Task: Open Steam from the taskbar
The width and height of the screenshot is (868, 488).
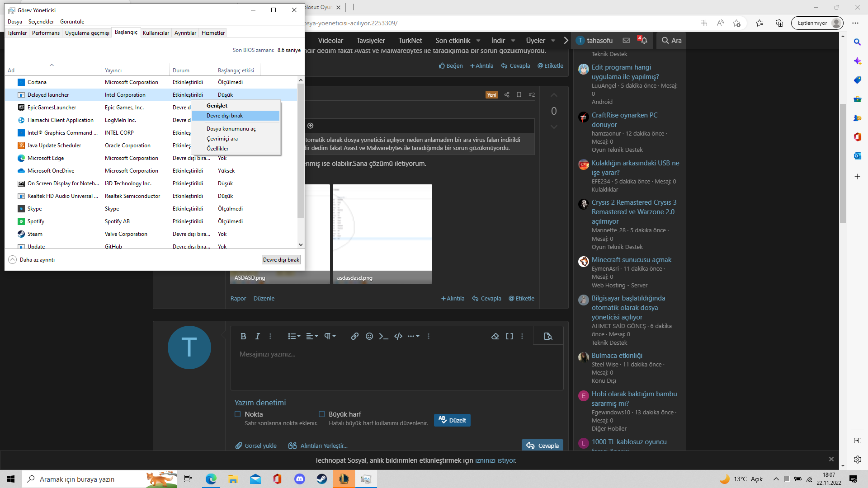Action: [322, 479]
